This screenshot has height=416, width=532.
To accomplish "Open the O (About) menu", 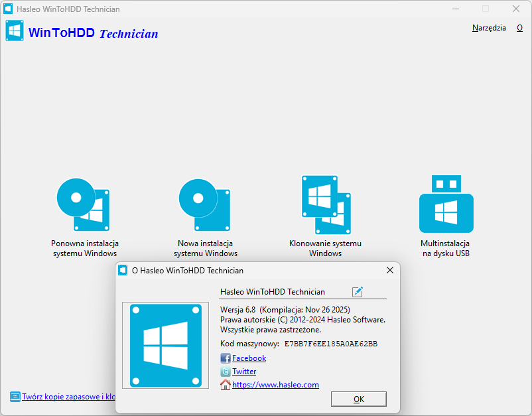I will tap(519, 28).
